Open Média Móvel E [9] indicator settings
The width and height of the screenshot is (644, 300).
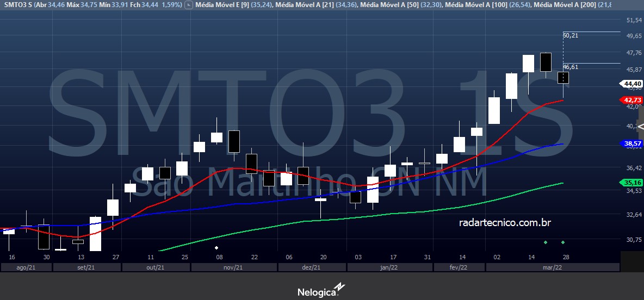[x=221, y=5]
